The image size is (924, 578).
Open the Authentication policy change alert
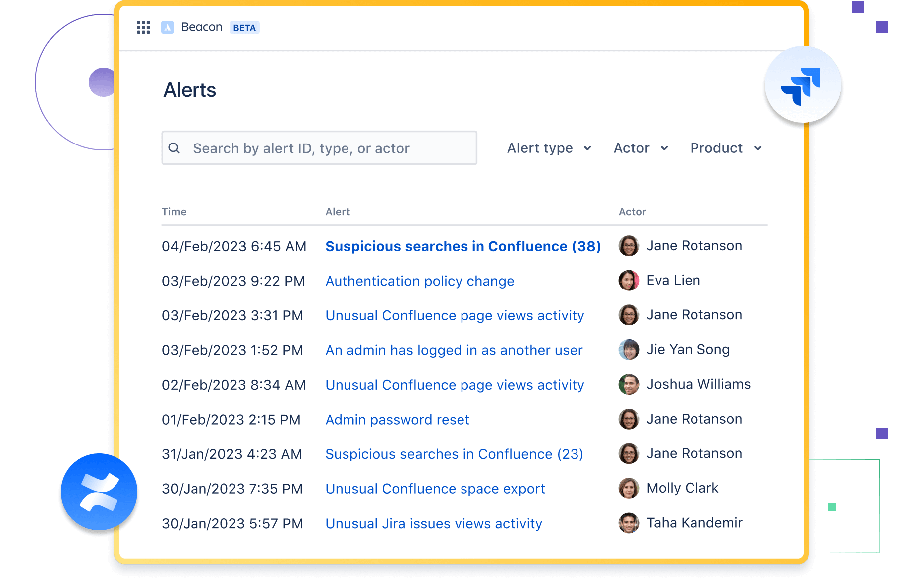[x=420, y=281]
